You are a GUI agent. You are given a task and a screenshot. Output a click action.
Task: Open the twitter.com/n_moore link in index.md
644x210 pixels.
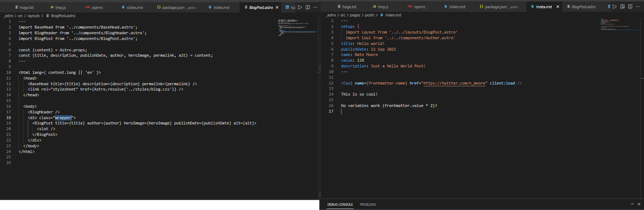tap(454, 83)
